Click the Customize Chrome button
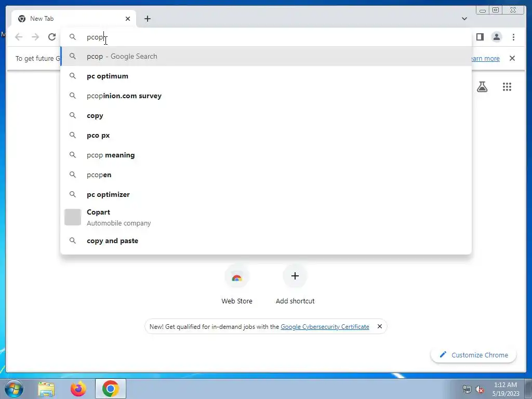This screenshot has height=399, width=532. 474,355
